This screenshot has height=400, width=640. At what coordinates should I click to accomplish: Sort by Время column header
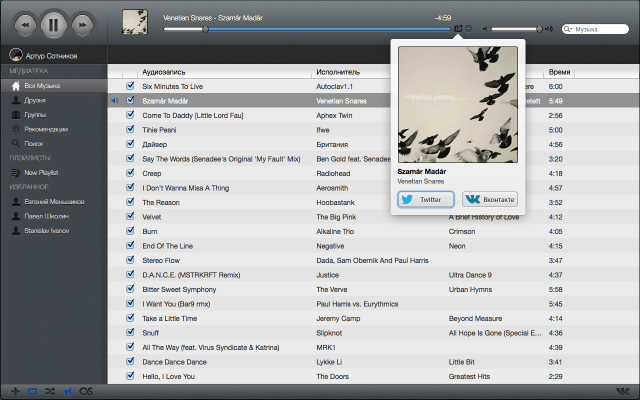tap(559, 72)
